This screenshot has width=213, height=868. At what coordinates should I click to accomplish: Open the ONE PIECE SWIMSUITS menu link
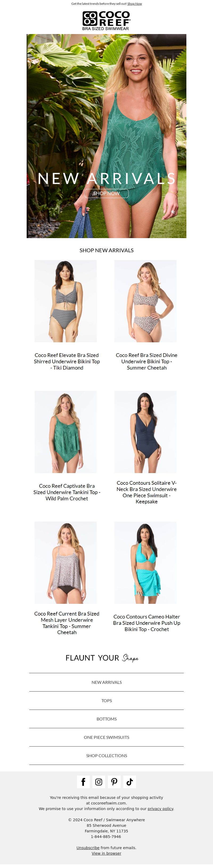coord(106,737)
